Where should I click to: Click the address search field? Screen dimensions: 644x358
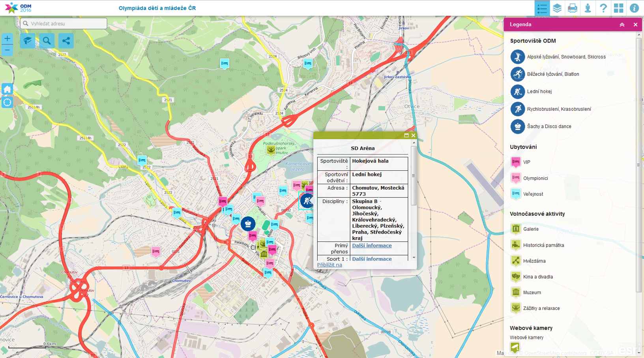pyautogui.click(x=64, y=24)
